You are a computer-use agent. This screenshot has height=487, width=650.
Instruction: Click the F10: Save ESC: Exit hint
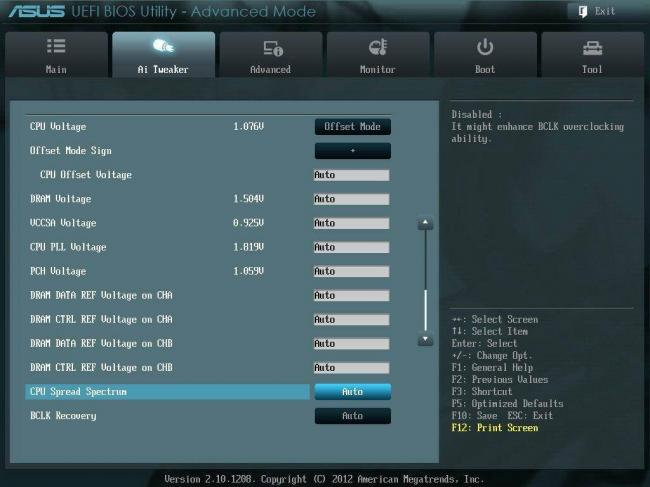click(x=502, y=416)
